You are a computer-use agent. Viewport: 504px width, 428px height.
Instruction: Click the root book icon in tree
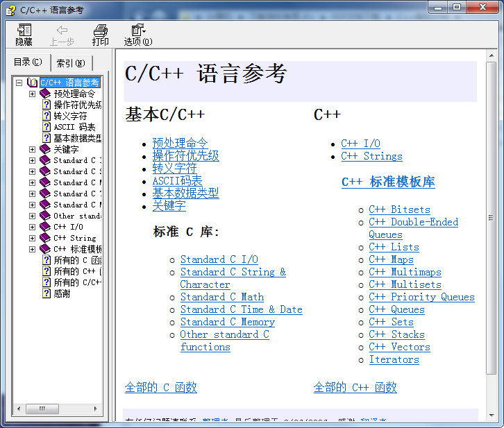(33, 83)
